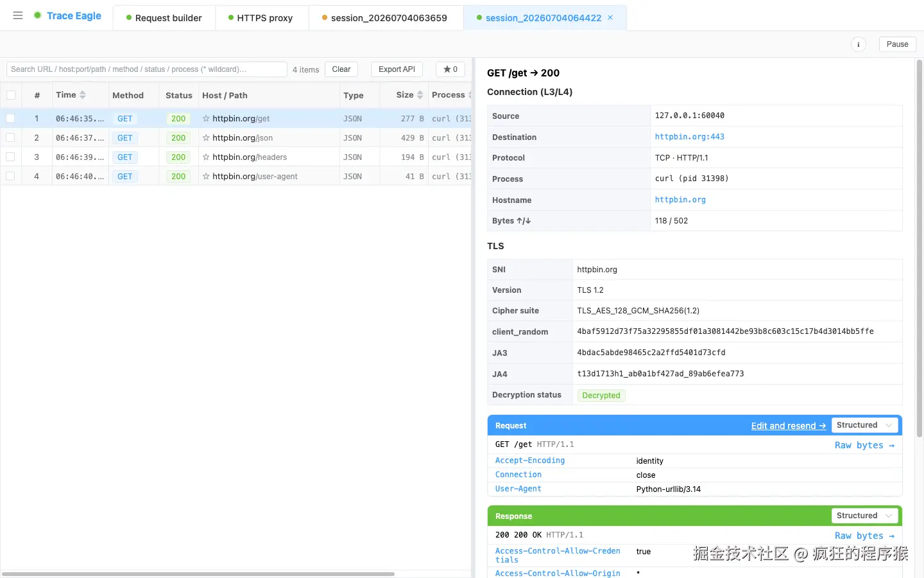This screenshot has height=578, width=924.
Task: Open the httpbin.org:443 destination link
Action: [690, 137]
